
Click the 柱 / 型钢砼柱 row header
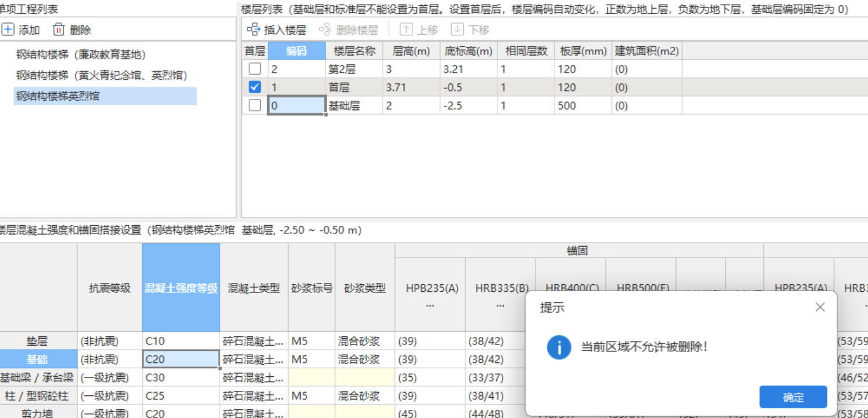[x=38, y=396]
